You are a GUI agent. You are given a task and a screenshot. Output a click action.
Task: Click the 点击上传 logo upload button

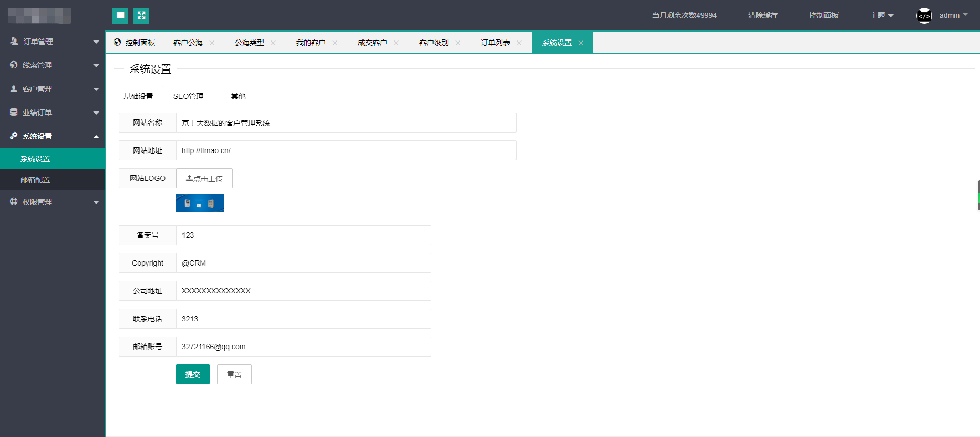(x=204, y=179)
